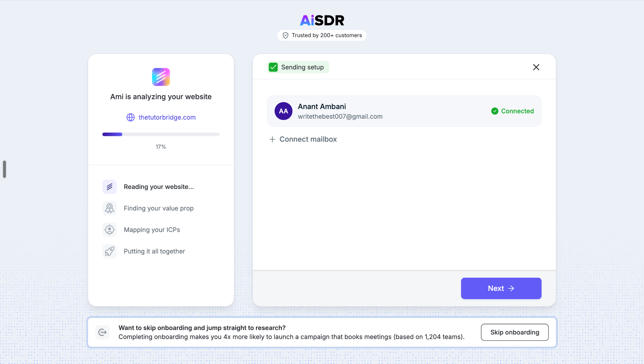Toggle the green Sending setup checkbox

(x=273, y=67)
